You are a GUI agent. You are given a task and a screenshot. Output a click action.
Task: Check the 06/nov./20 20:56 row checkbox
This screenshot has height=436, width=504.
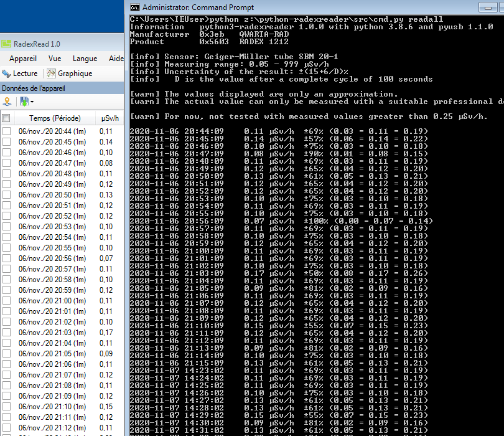point(6,258)
